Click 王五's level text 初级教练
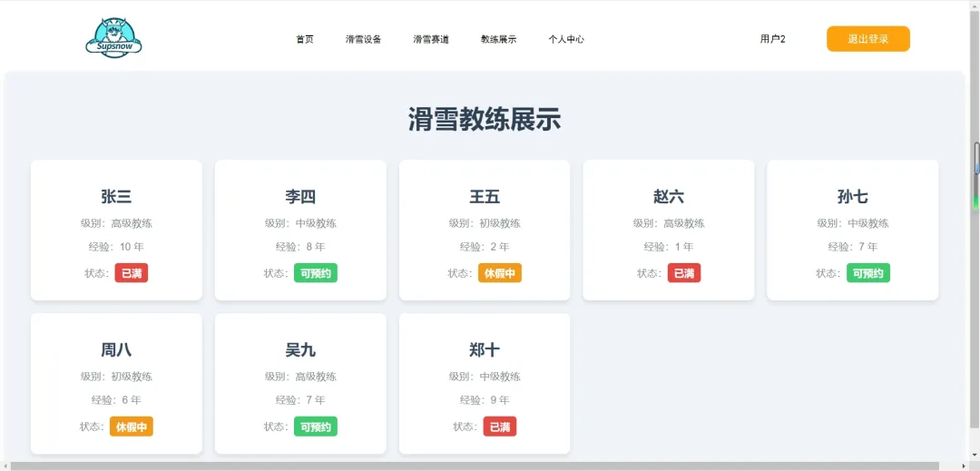 pos(500,223)
